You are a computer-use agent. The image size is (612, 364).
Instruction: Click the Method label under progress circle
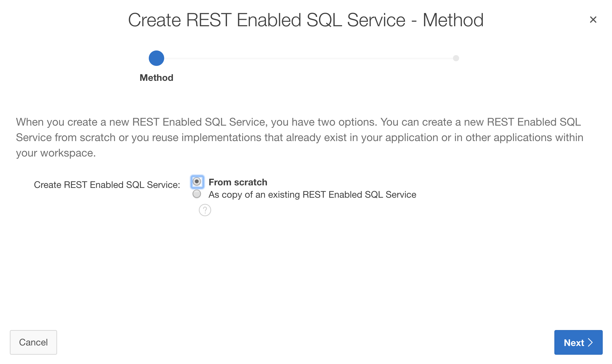pyautogui.click(x=156, y=78)
